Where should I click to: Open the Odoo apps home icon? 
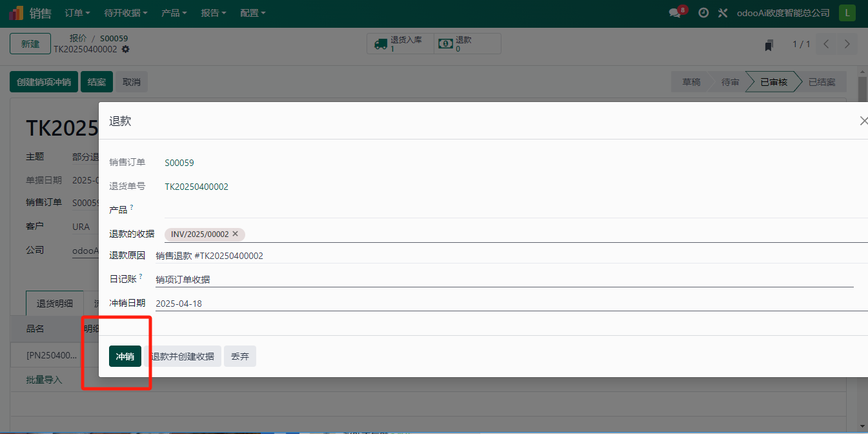(16, 13)
